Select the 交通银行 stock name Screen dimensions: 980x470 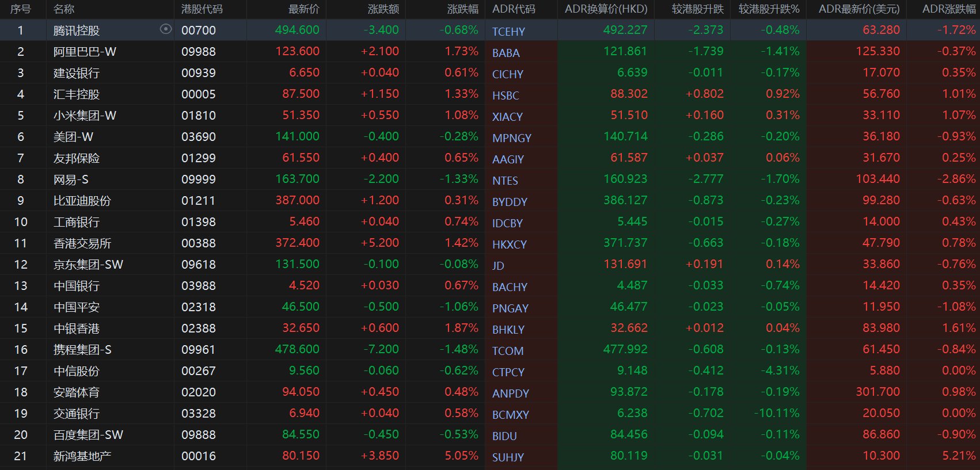point(77,414)
